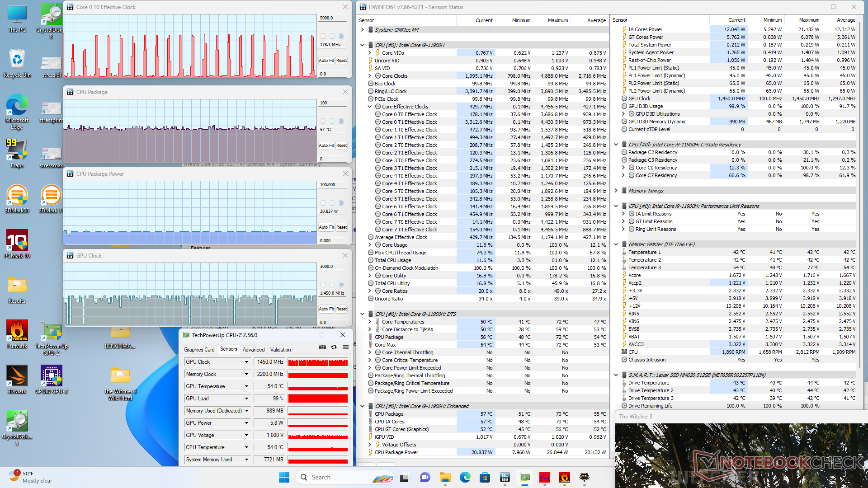868x488 pixels.
Task: Open the Memory Used (Dedicated) dropdown
Action: [246, 411]
